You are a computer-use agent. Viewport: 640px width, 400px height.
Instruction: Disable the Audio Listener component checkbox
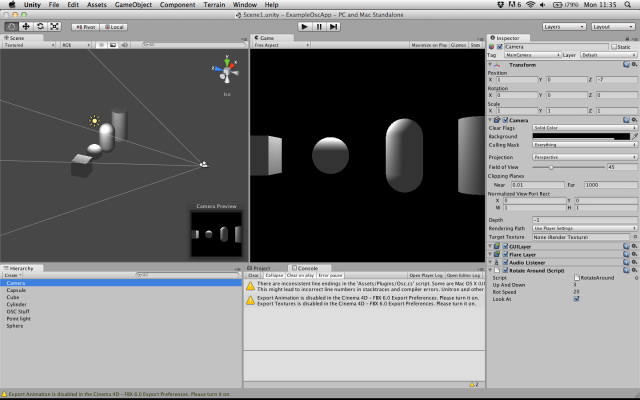coord(505,262)
